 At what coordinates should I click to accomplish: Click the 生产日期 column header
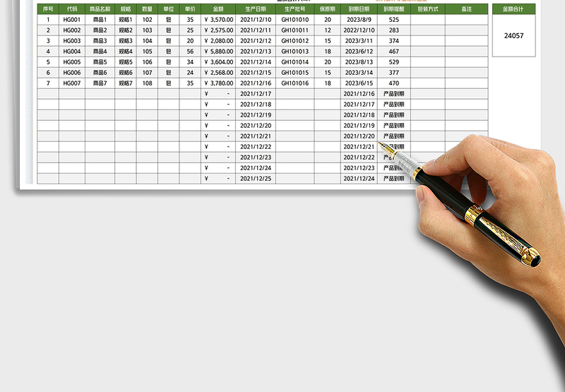click(256, 9)
